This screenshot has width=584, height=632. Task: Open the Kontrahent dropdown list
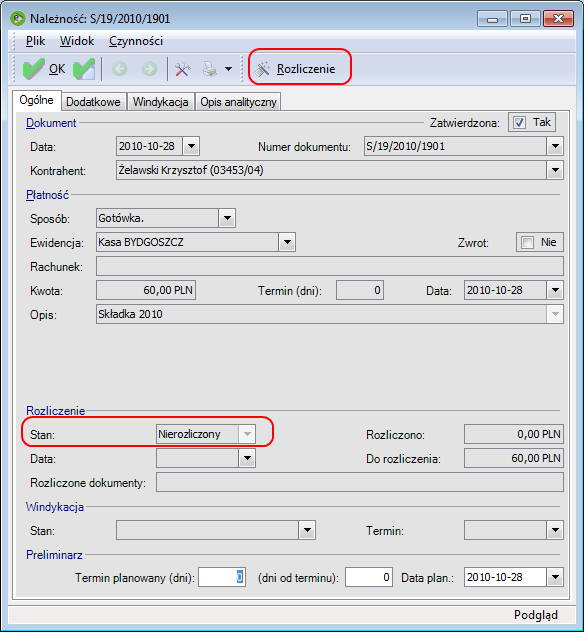pos(555,170)
